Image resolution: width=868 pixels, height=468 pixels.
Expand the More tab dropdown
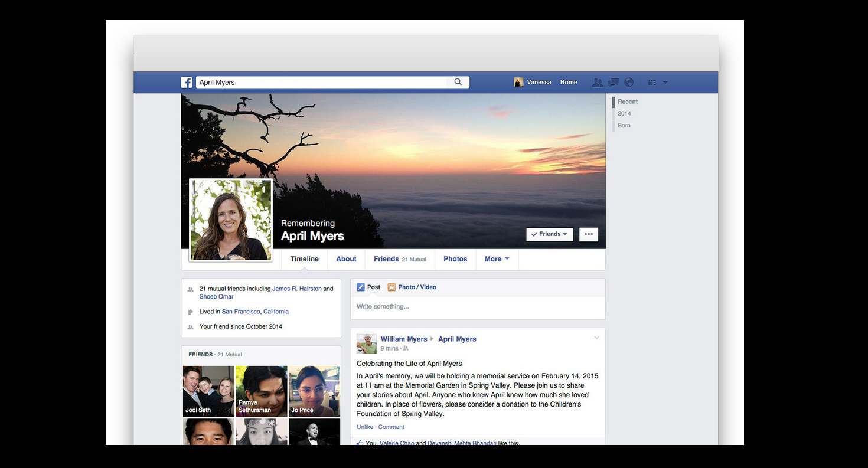point(497,259)
